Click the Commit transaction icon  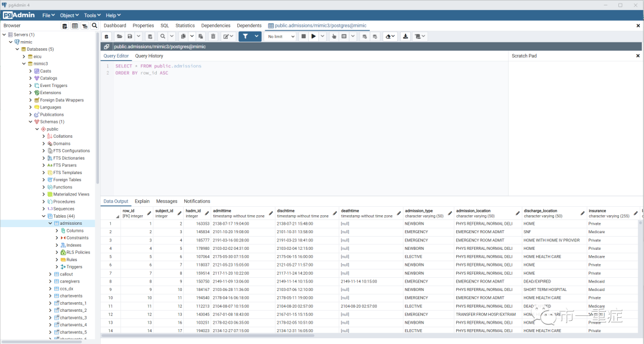pos(365,36)
